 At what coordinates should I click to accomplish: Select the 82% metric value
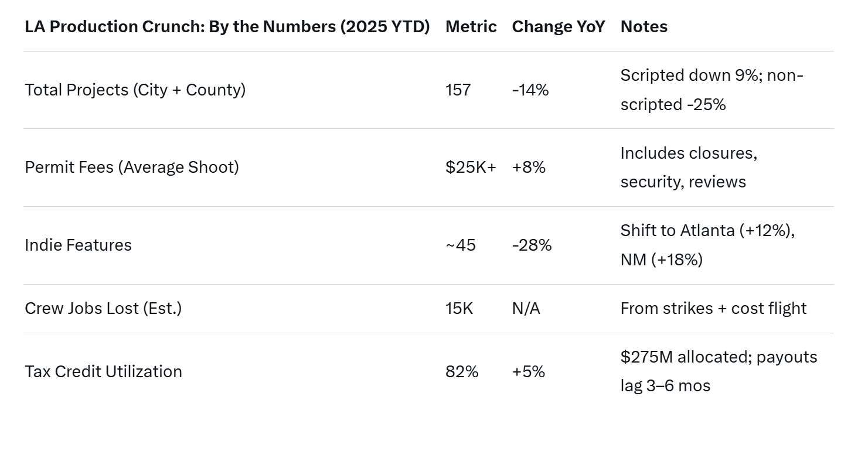[x=461, y=372]
